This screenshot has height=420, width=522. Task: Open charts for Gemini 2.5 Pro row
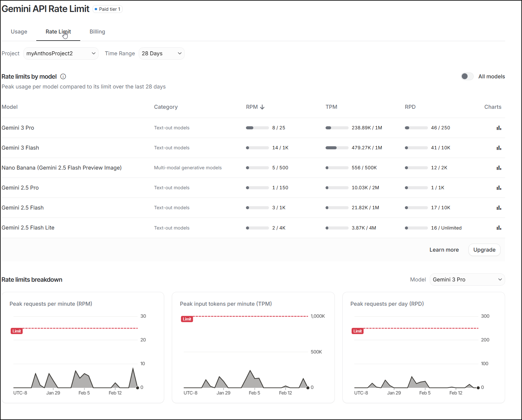(499, 188)
